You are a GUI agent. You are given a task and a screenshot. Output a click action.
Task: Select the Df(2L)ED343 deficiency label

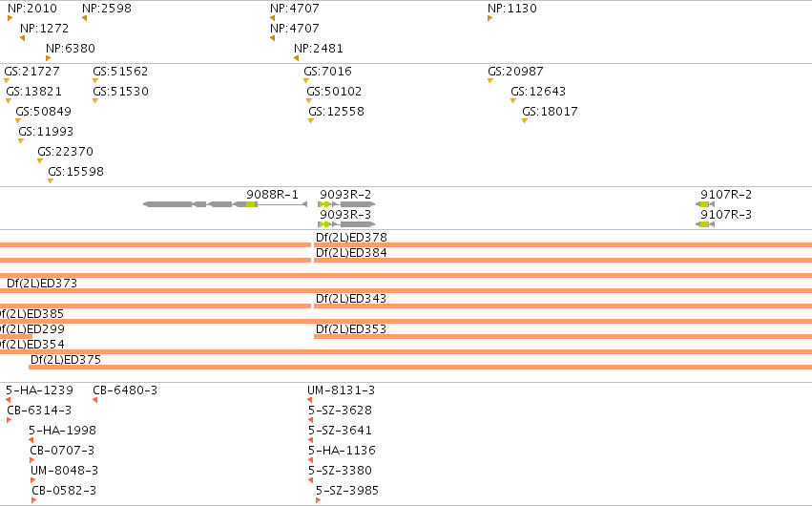pyautogui.click(x=351, y=298)
